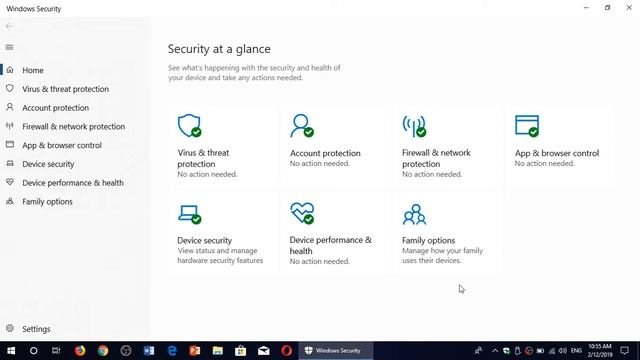The width and height of the screenshot is (640, 360).
Task: Expand the hidden system tray icons chevron
Action: pyautogui.click(x=495, y=351)
